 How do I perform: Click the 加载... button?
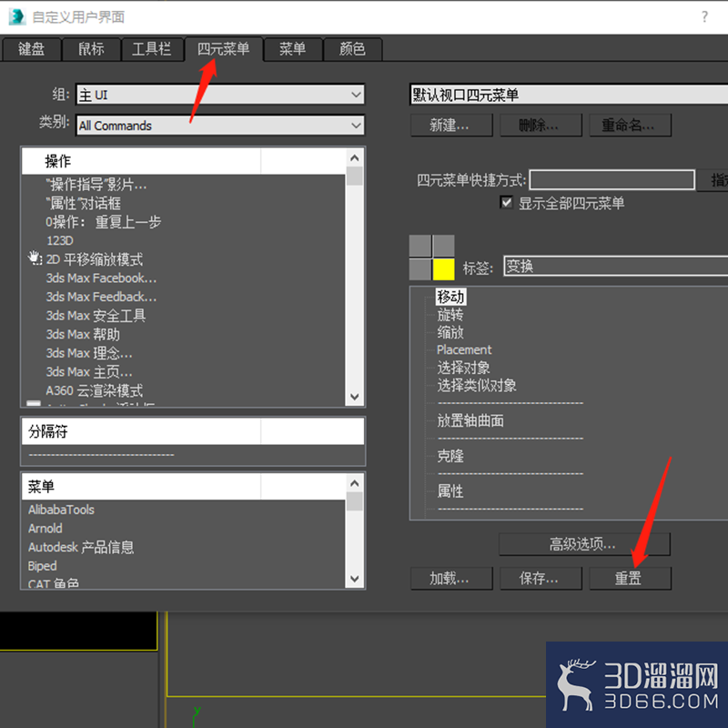coord(450,578)
